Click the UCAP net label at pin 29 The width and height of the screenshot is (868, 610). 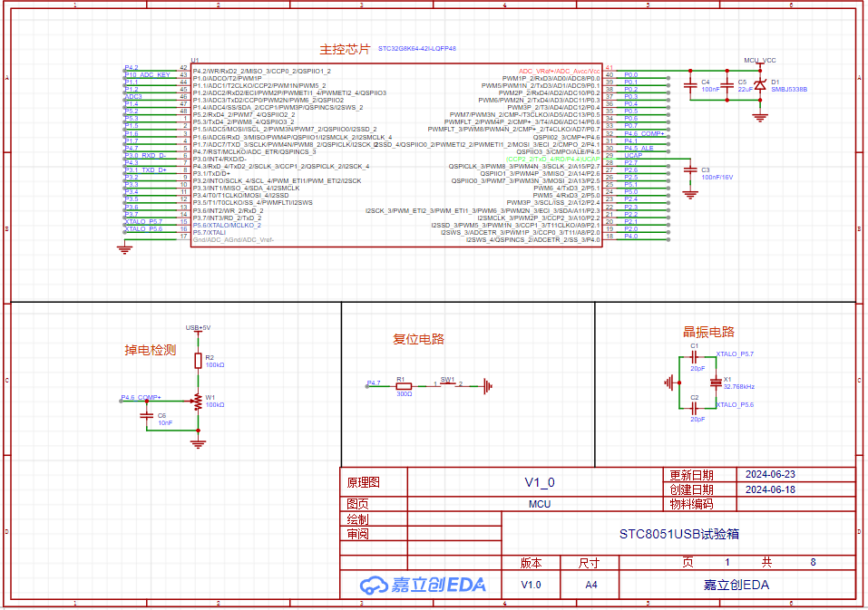633,155
